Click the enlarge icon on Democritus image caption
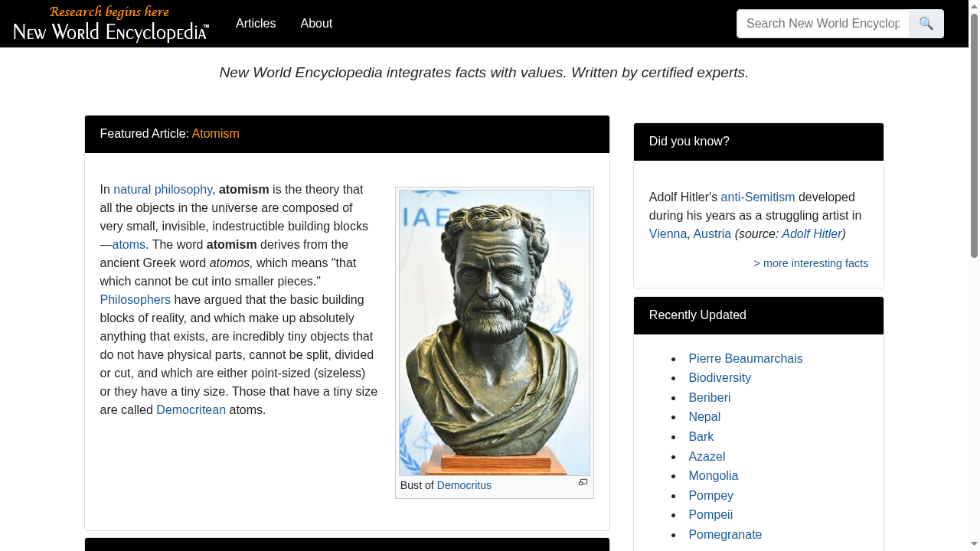 coord(583,482)
